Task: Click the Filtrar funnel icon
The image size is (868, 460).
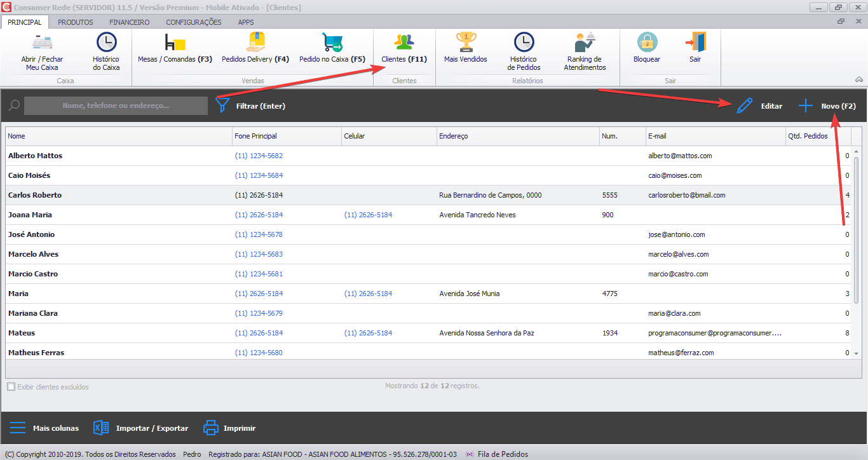Action: point(222,105)
